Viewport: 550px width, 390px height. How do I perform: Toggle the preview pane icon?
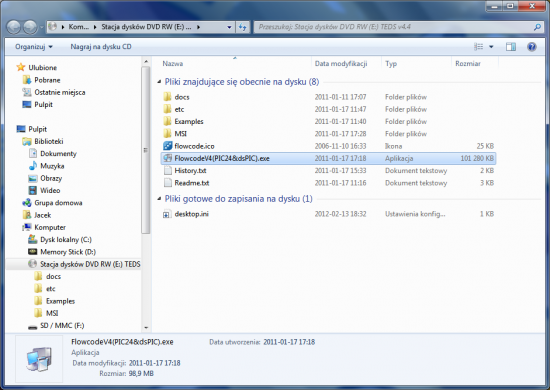511,47
